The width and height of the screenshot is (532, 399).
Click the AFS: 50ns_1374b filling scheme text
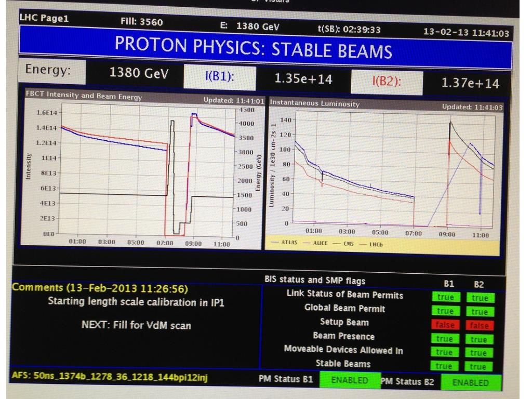click(x=110, y=377)
